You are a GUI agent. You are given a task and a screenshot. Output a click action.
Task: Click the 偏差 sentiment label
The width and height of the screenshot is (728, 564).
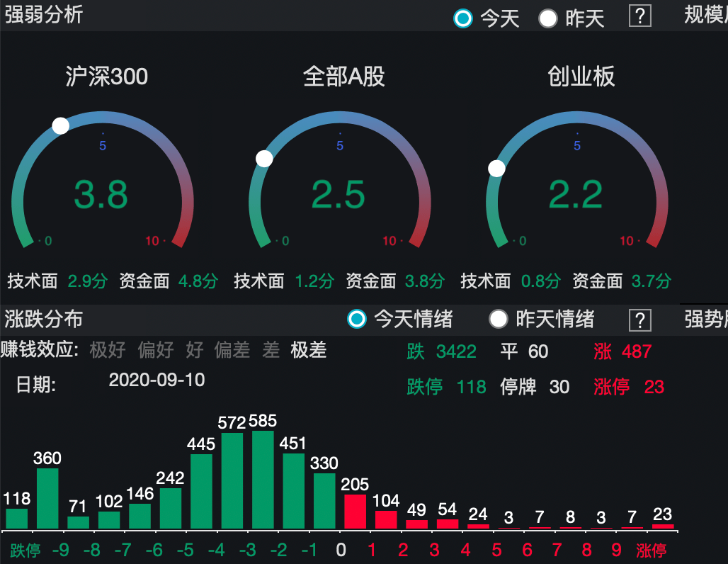[x=232, y=350]
